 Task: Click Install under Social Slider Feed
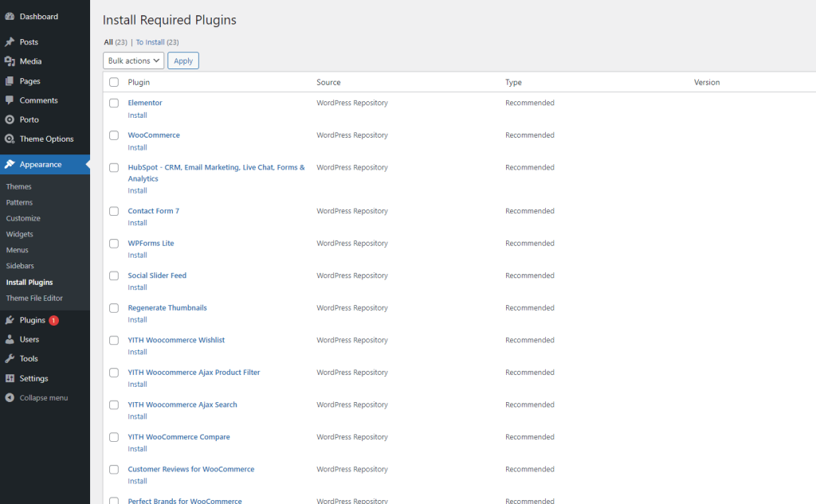click(137, 287)
